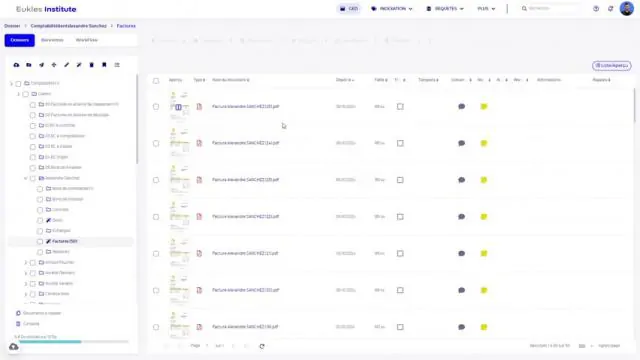The width and height of the screenshot is (640, 360).
Task: Collapse the Alexandre Sanchez folder in the tree
Action: [x=26, y=178]
